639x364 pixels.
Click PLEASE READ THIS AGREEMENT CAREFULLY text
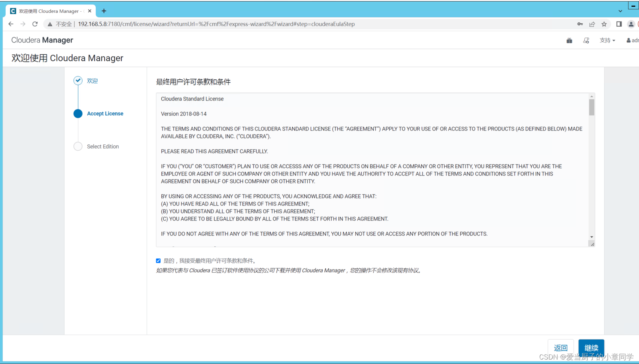coord(214,151)
